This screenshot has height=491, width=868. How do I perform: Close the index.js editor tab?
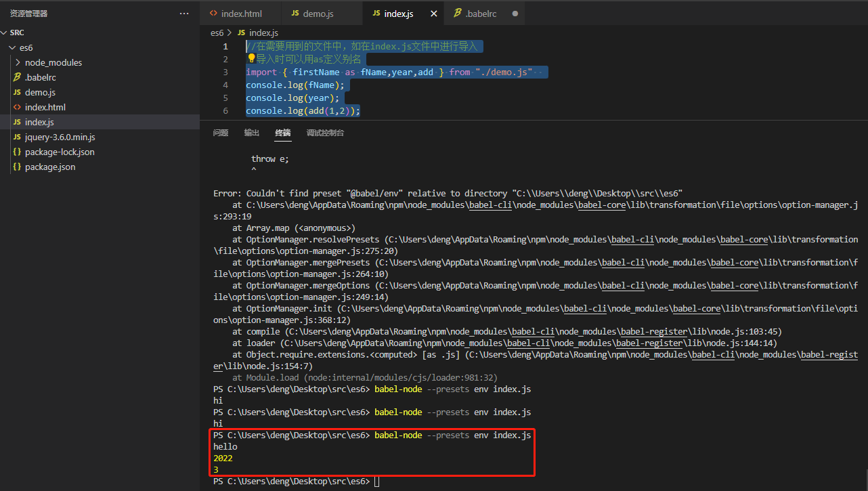tap(434, 14)
